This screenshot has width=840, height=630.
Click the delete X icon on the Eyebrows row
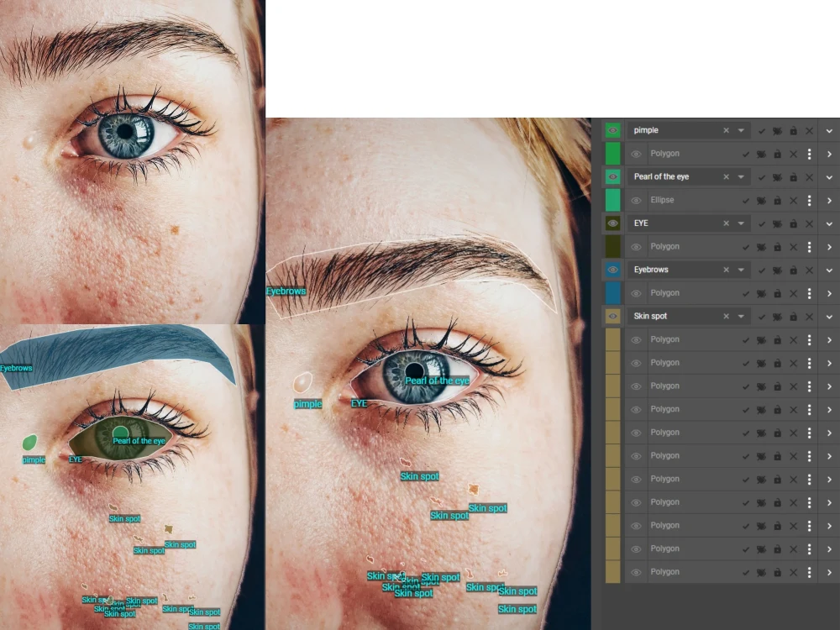coord(809,269)
